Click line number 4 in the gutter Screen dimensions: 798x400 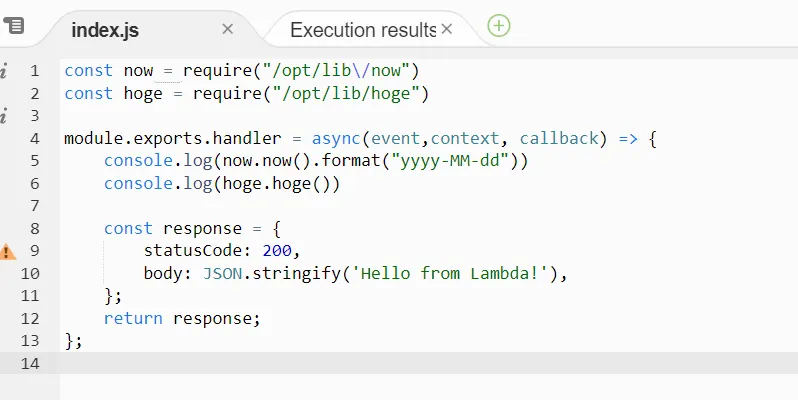point(34,139)
